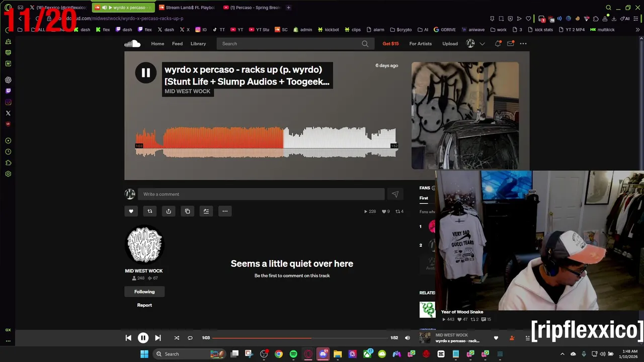This screenshot has height=362, width=644.
Task: Pause playback in the bottom player bar
Action: (143, 338)
